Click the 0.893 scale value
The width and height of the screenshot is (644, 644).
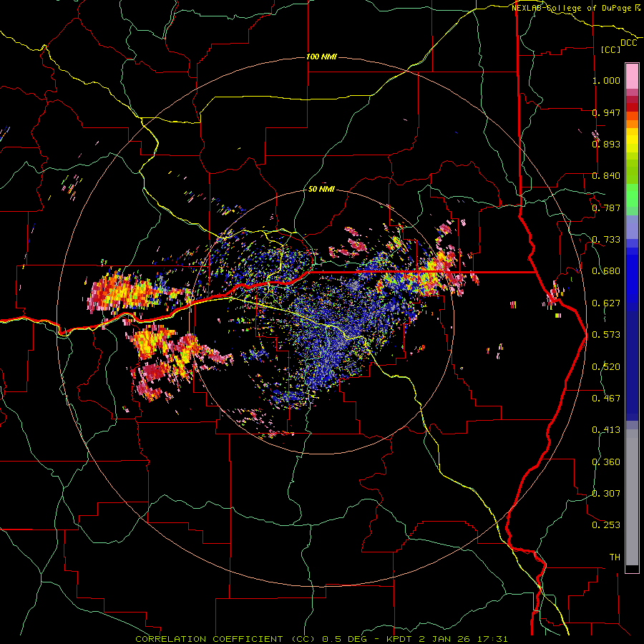[x=606, y=144]
